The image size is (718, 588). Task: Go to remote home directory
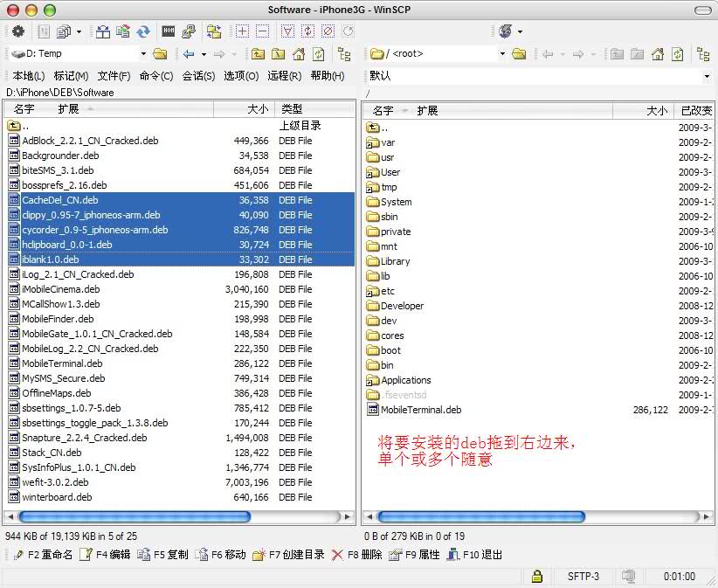[x=658, y=54]
